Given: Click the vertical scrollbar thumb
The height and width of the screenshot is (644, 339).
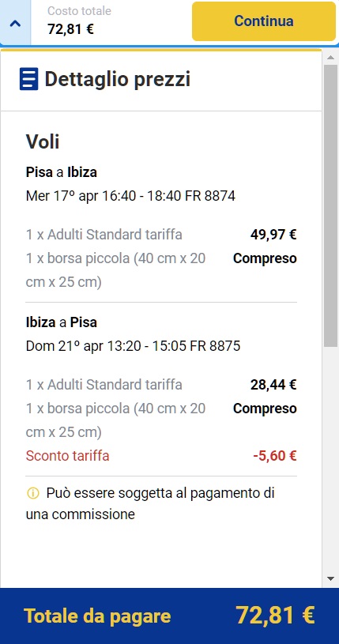Looking at the screenshot, I should click(x=331, y=205).
